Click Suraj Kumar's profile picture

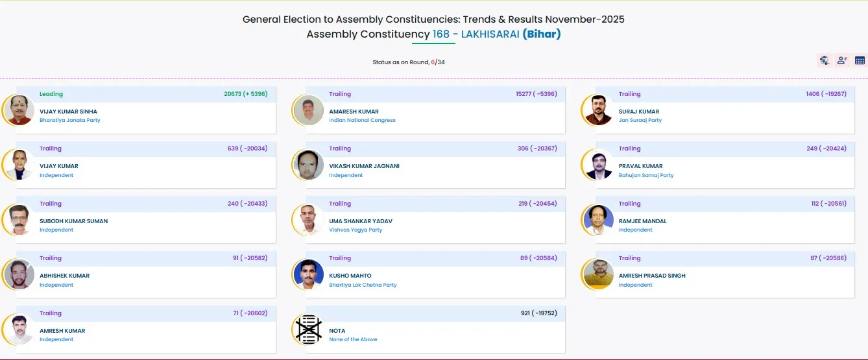(598, 110)
